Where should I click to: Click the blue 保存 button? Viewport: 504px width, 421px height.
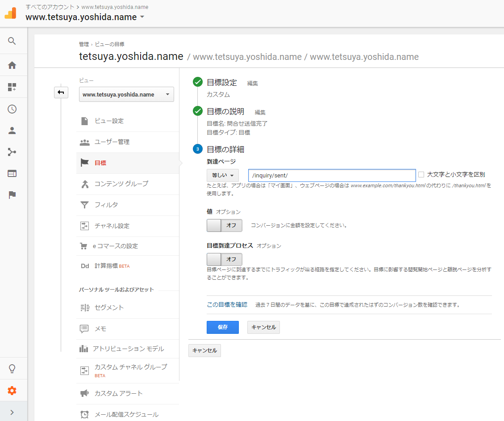(x=222, y=327)
